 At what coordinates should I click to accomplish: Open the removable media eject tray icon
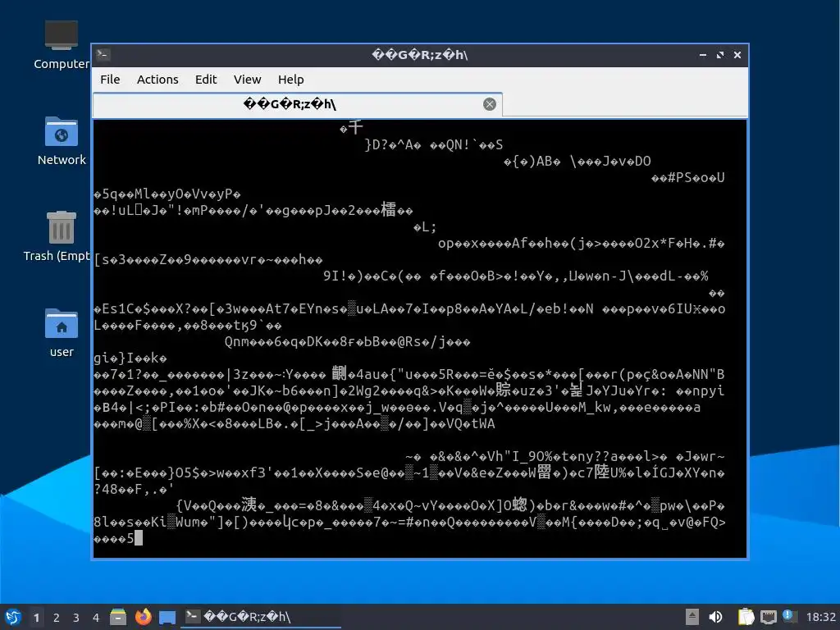click(x=692, y=617)
